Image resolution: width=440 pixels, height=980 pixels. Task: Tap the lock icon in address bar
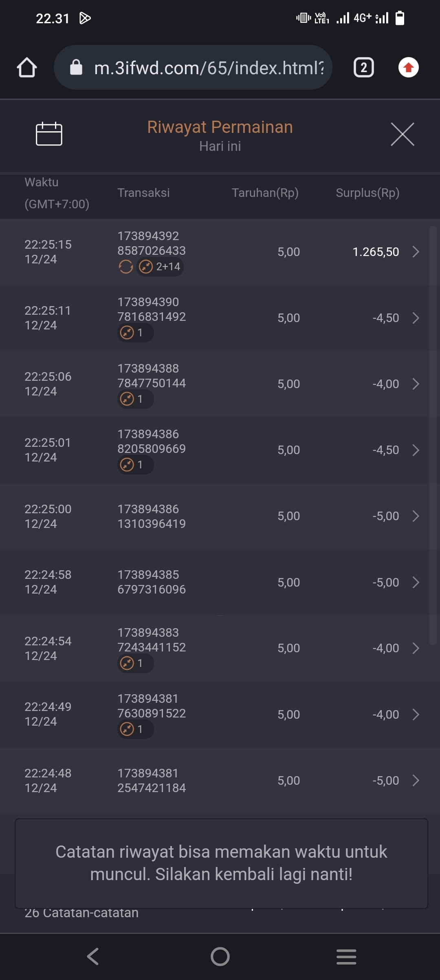(76, 68)
